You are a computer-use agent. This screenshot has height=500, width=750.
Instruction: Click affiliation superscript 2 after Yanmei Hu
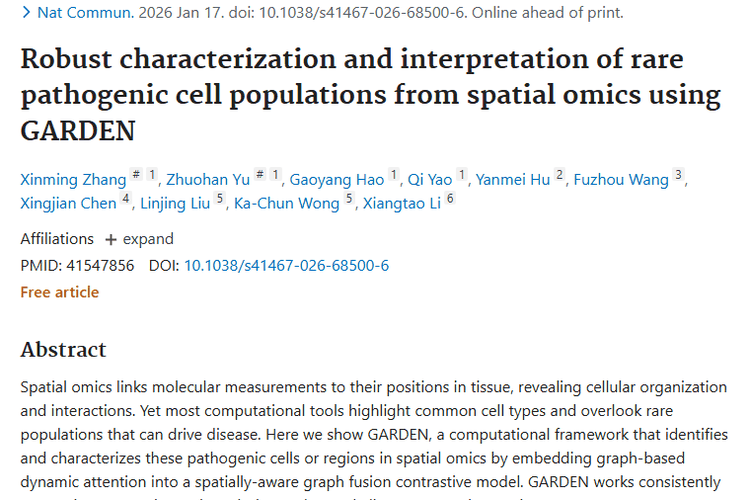tap(560, 176)
